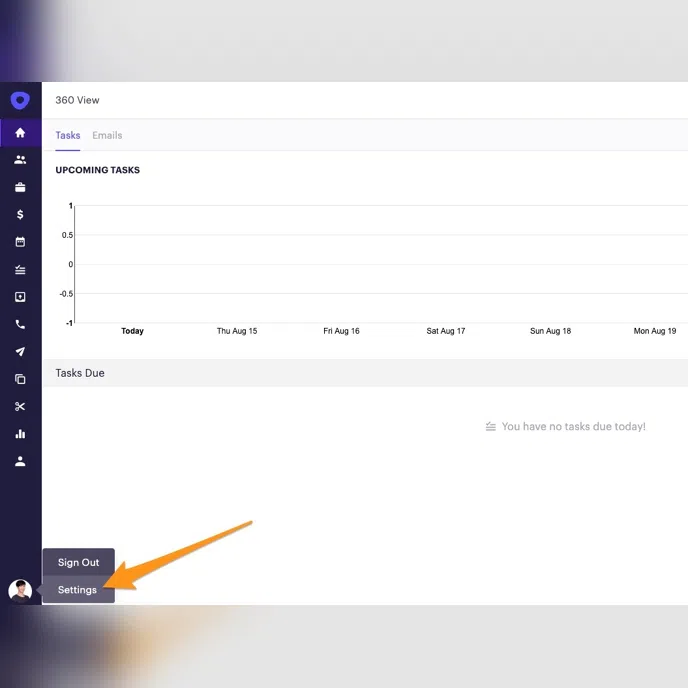
Task: Open the Calls phone icon
Action: (x=20, y=324)
